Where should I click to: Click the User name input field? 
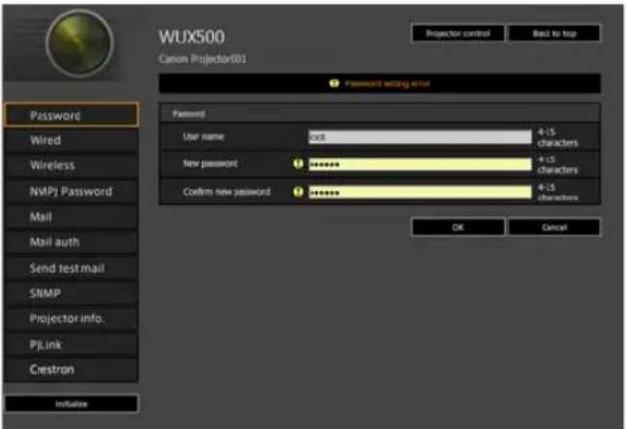click(x=420, y=137)
